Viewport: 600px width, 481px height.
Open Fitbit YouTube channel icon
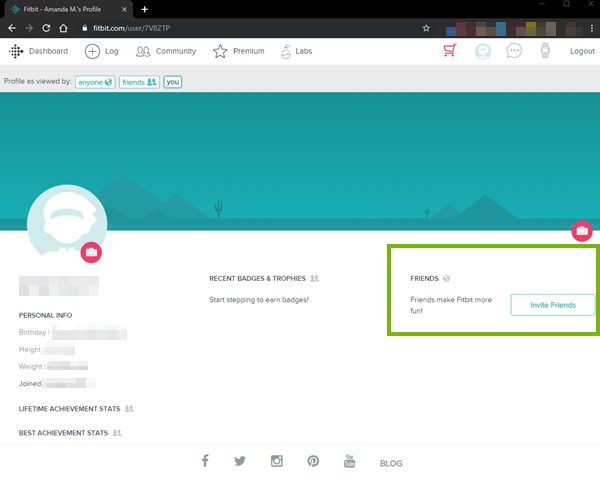coord(349,461)
